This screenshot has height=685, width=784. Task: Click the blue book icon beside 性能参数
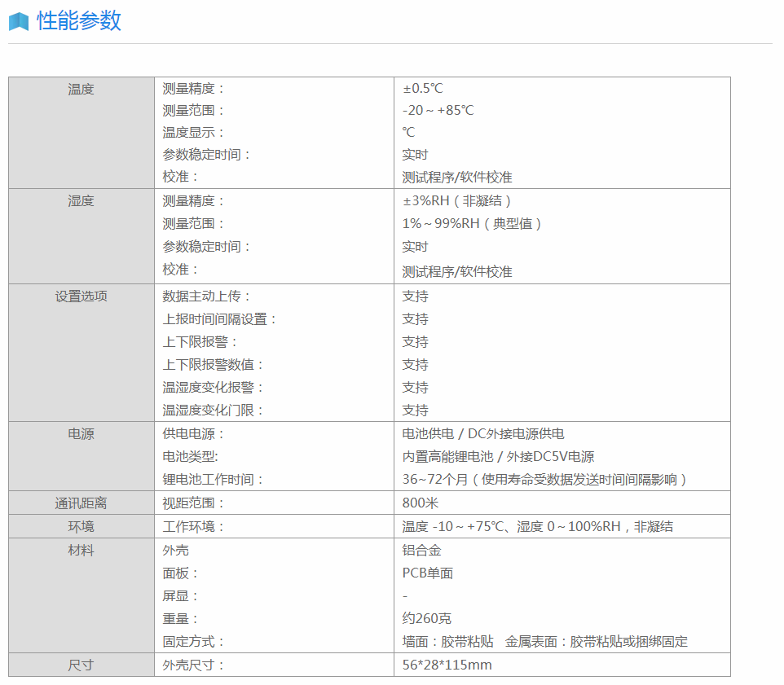click(x=19, y=21)
